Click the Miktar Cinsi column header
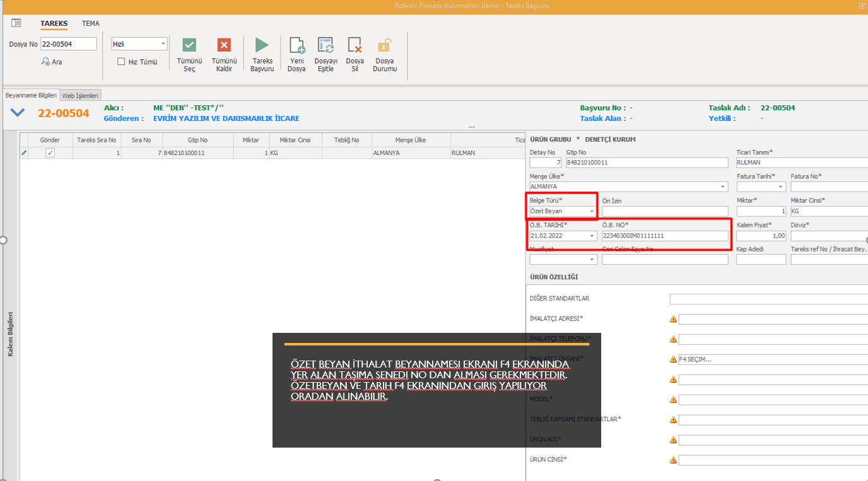This screenshot has width=868, height=481. point(295,140)
